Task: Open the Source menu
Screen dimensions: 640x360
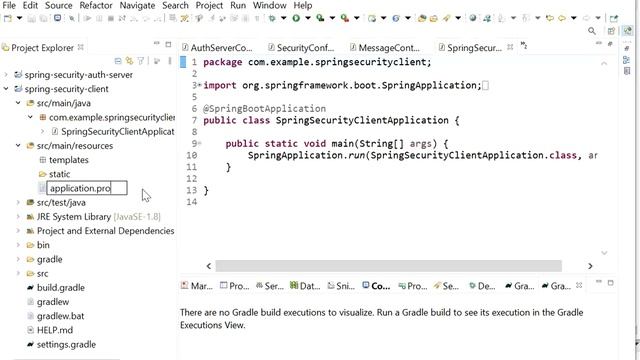Action: [x=58, y=6]
